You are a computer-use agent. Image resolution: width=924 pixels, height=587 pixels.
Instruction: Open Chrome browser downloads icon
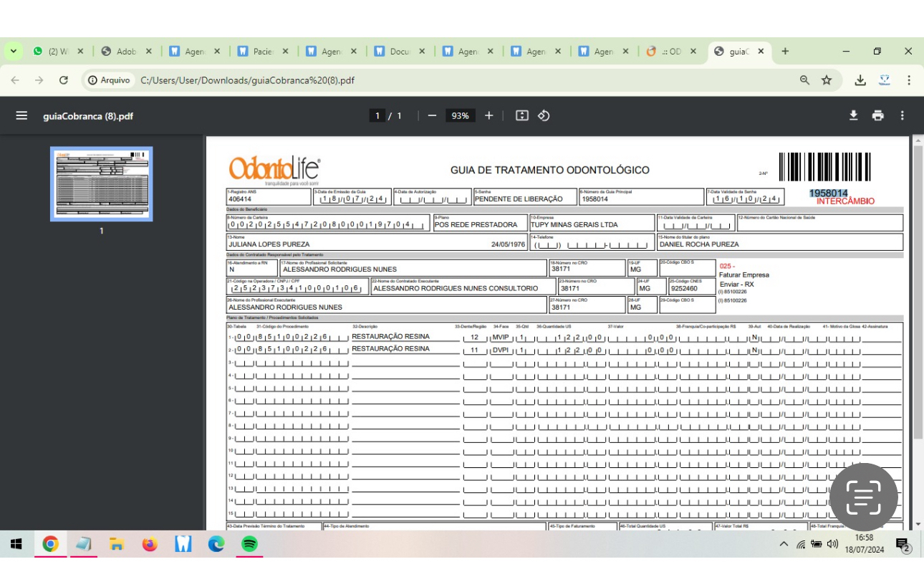[860, 80]
